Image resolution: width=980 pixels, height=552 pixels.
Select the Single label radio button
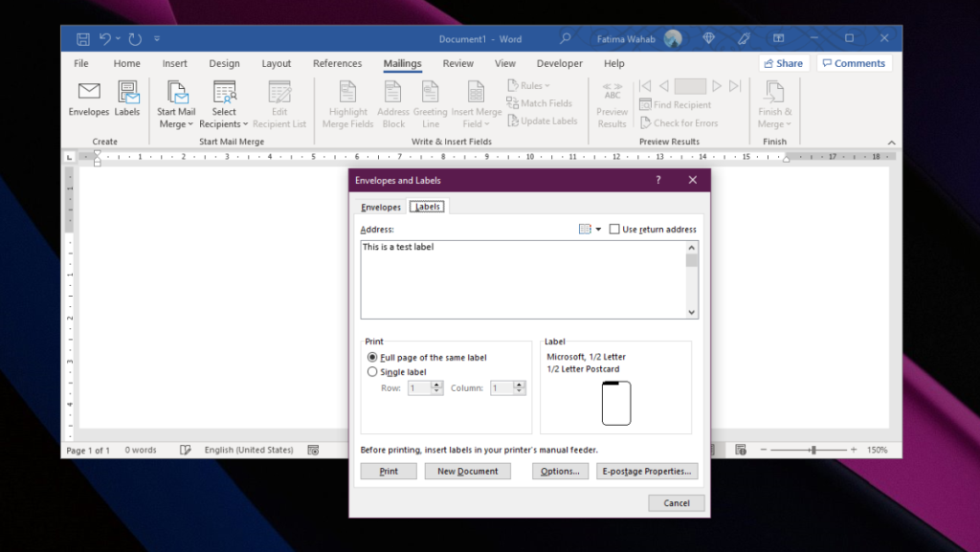click(373, 372)
